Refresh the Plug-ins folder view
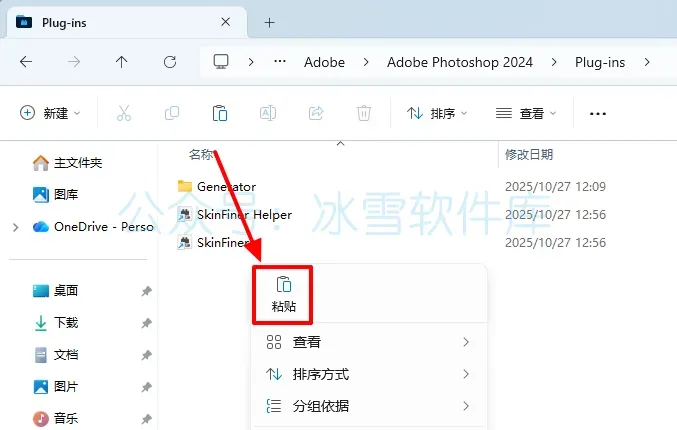Screen dimensions: 677x430 coord(170,62)
